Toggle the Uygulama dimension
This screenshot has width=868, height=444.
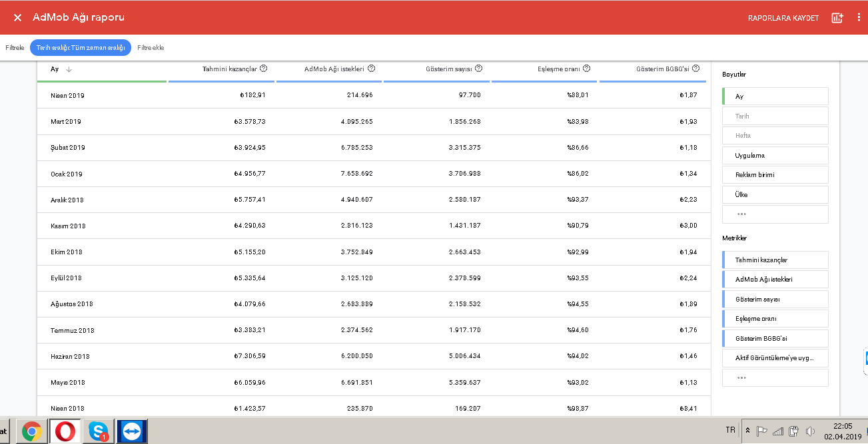775,155
